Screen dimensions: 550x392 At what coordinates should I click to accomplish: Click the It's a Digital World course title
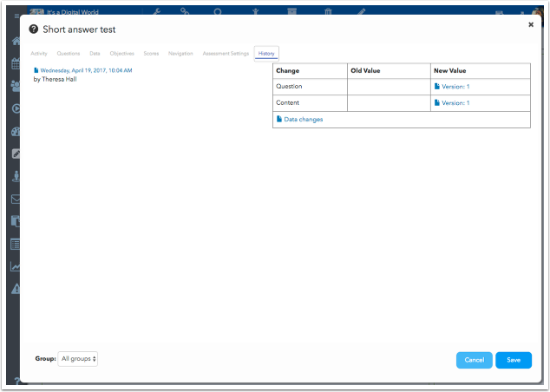pos(73,12)
